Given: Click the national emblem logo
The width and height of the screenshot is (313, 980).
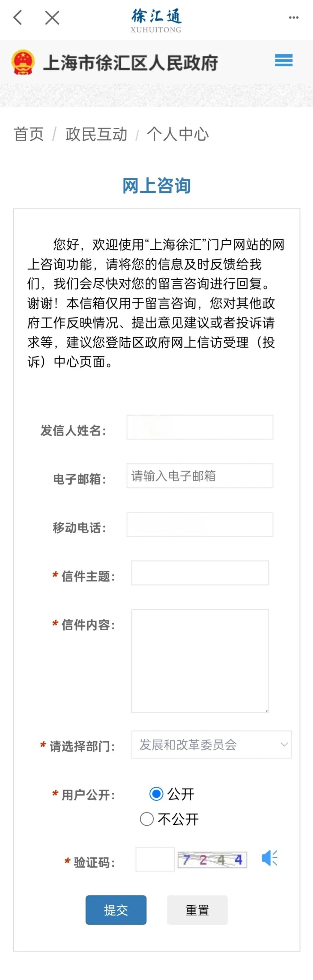Looking at the screenshot, I should [23, 62].
